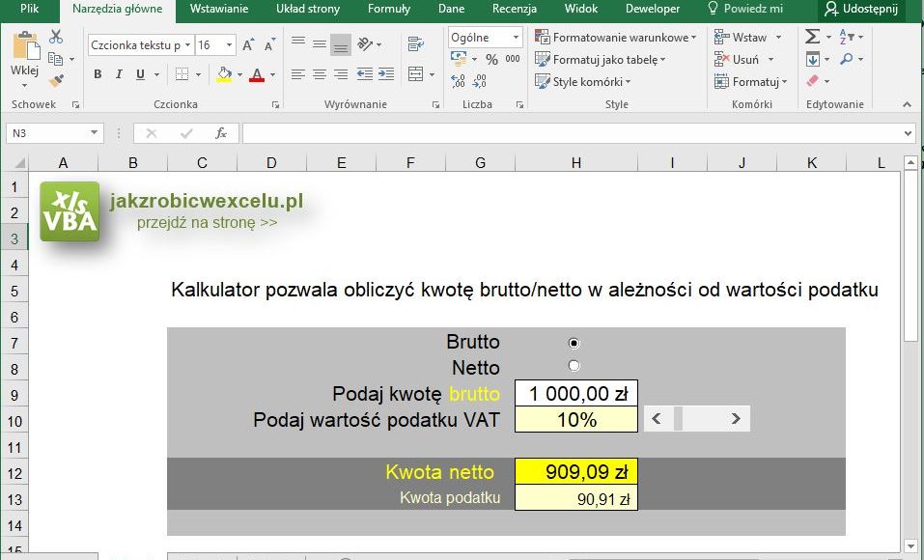
Task: Open the font size dropdown
Action: tap(229, 45)
